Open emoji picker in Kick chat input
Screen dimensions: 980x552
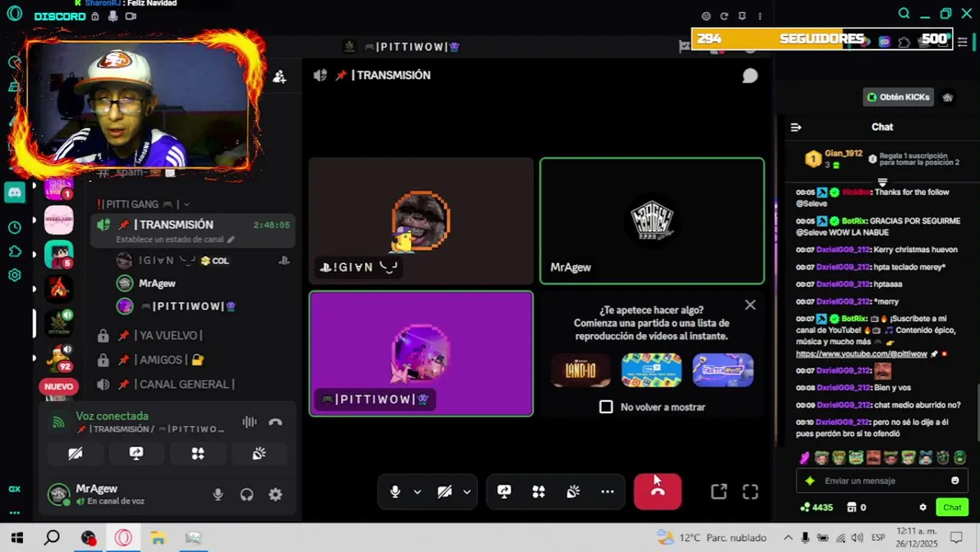point(955,481)
